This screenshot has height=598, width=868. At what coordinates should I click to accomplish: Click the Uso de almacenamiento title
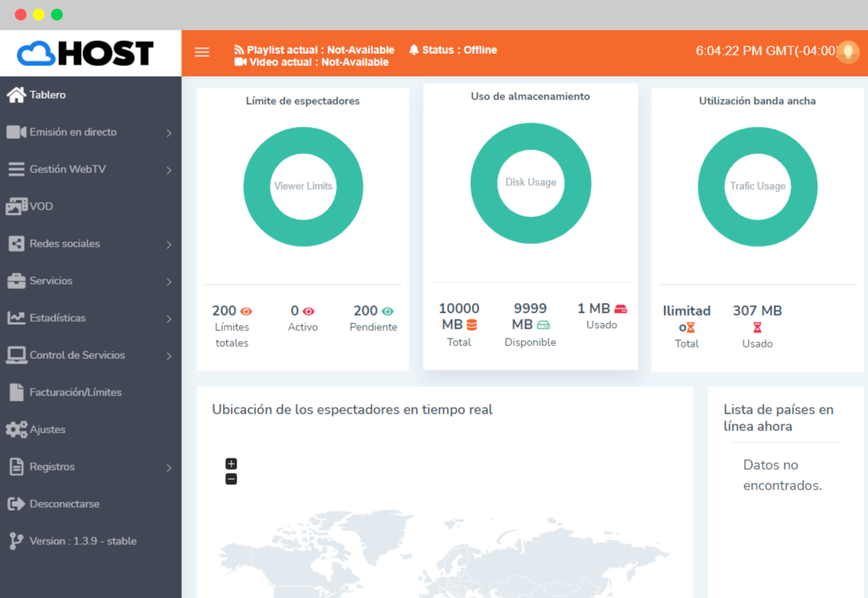tap(530, 96)
